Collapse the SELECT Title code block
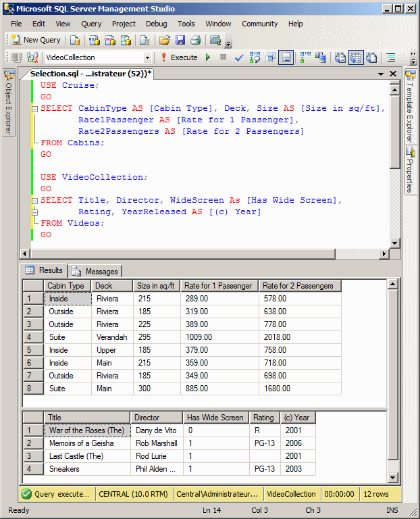The width and height of the screenshot is (420, 519). pos(34,200)
